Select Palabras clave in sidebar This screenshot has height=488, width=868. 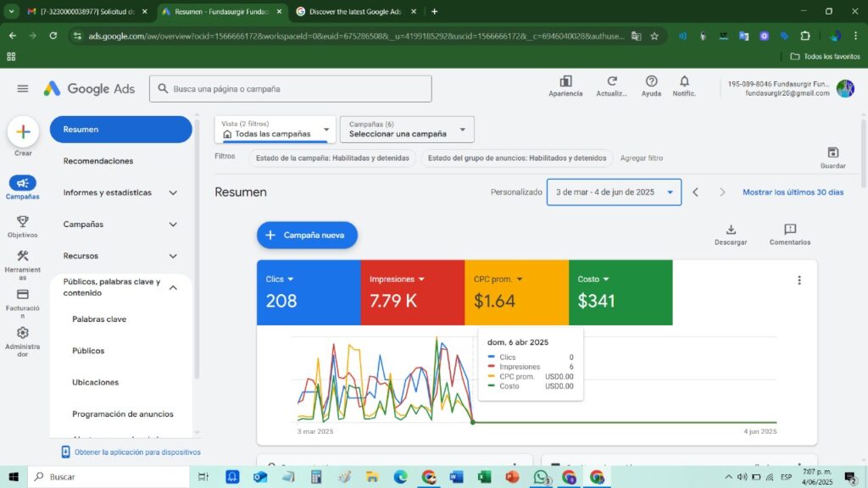click(x=99, y=319)
